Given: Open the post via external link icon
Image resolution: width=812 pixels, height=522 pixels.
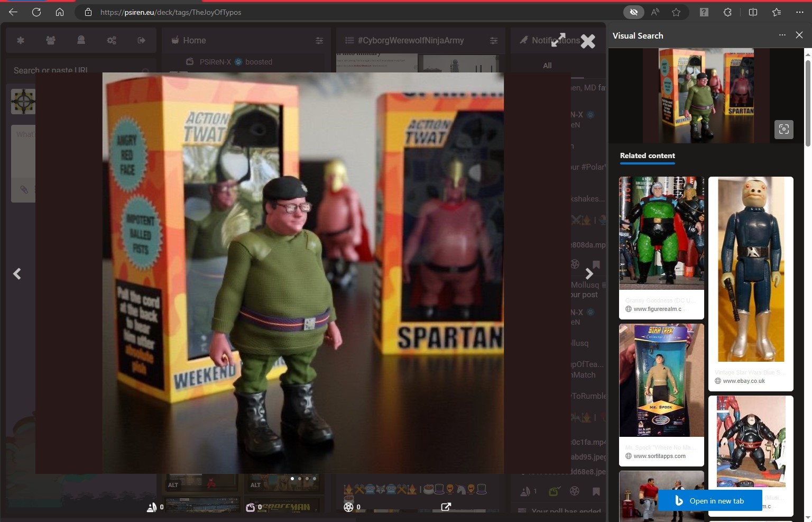Looking at the screenshot, I should click(446, 507).
